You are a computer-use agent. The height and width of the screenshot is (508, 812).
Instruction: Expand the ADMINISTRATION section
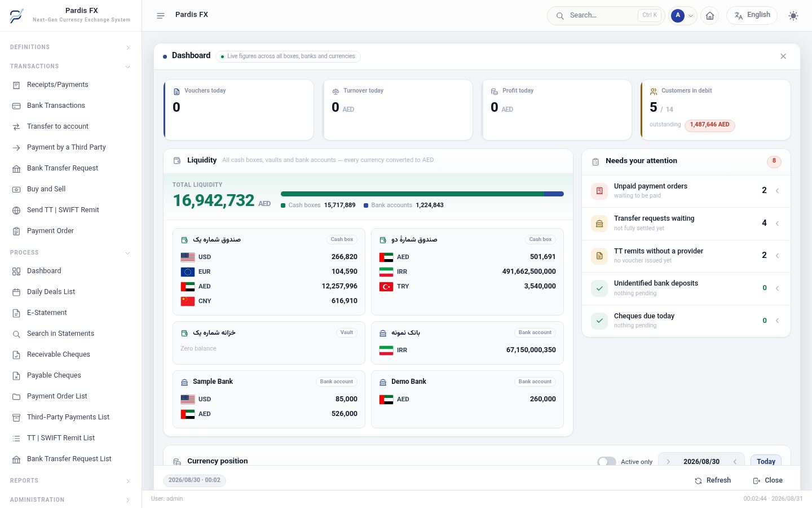(x=70, y=500)
